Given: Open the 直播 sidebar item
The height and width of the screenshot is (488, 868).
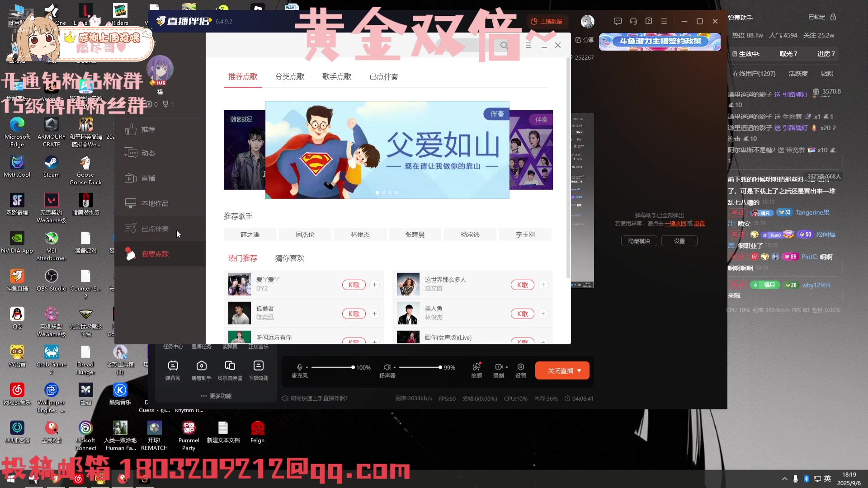Looking at the screenshot, I should (160, 178).
